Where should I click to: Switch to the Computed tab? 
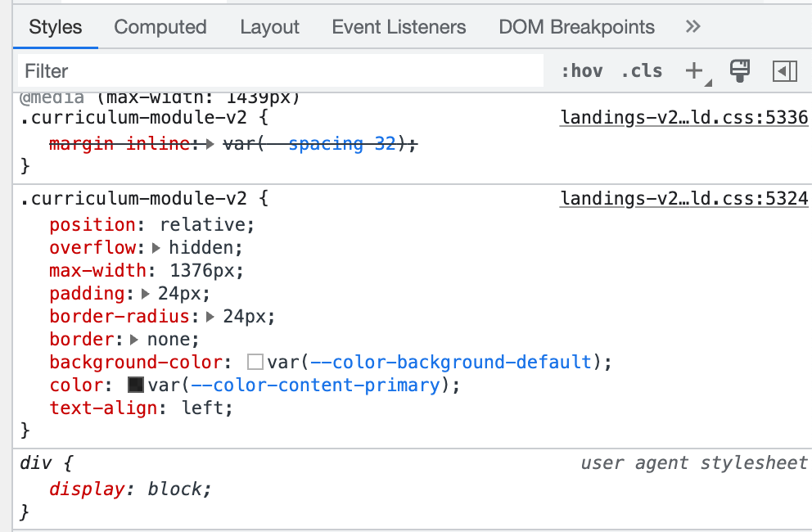(160, 27)
